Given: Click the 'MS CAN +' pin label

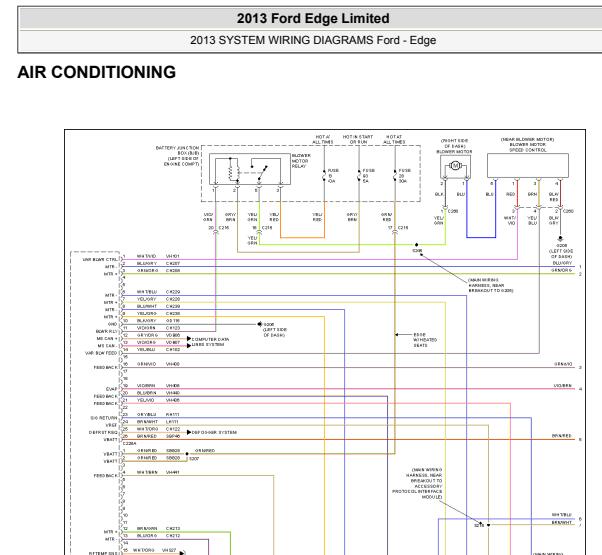Looking at the screenshot, I should pos(106,339).
